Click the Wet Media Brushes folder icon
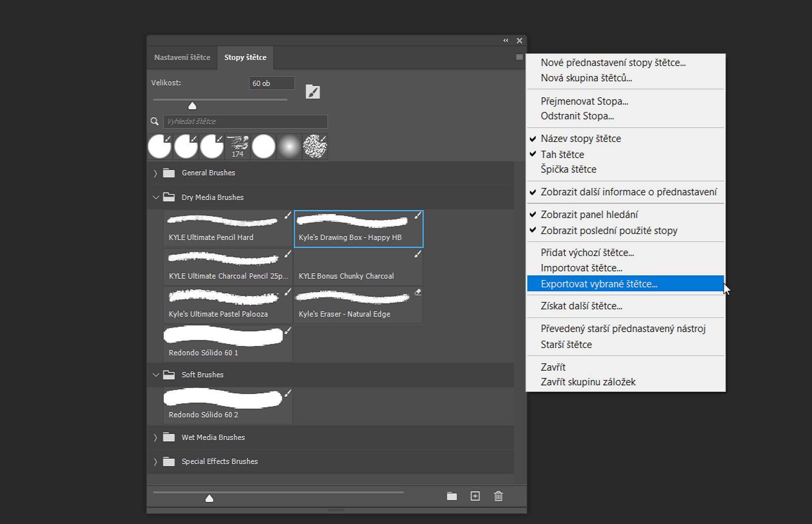 (169, 437)
